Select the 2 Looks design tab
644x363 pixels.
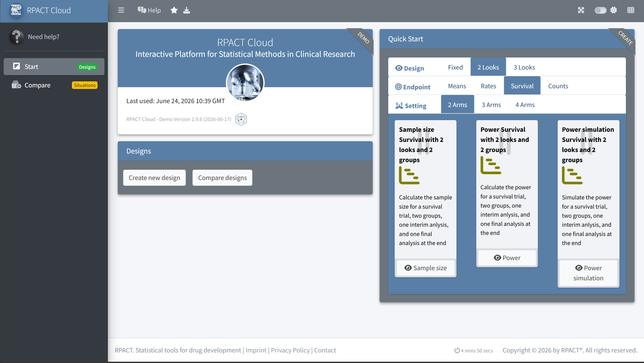point(488,67)
